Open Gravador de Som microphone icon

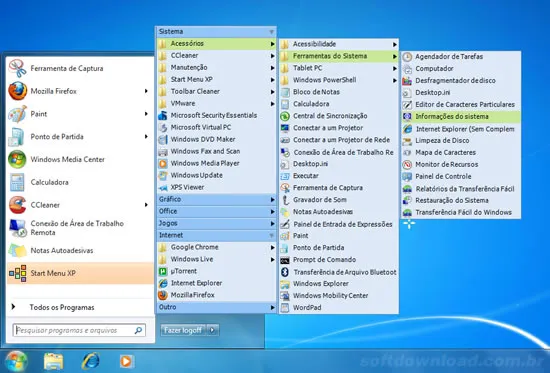coord(285,200)
